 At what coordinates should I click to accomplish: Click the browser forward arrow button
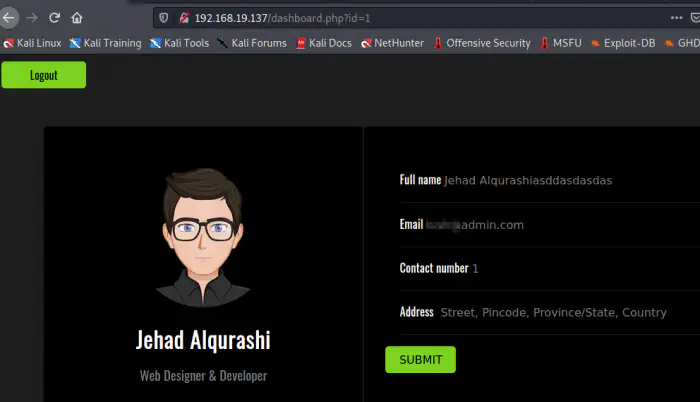coord(31,18)
